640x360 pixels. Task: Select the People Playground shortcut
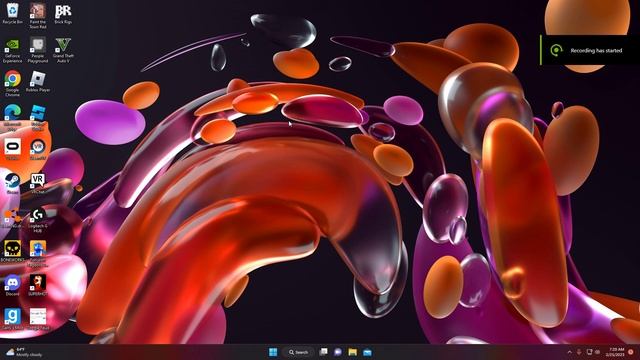click(x=38, y=50)
